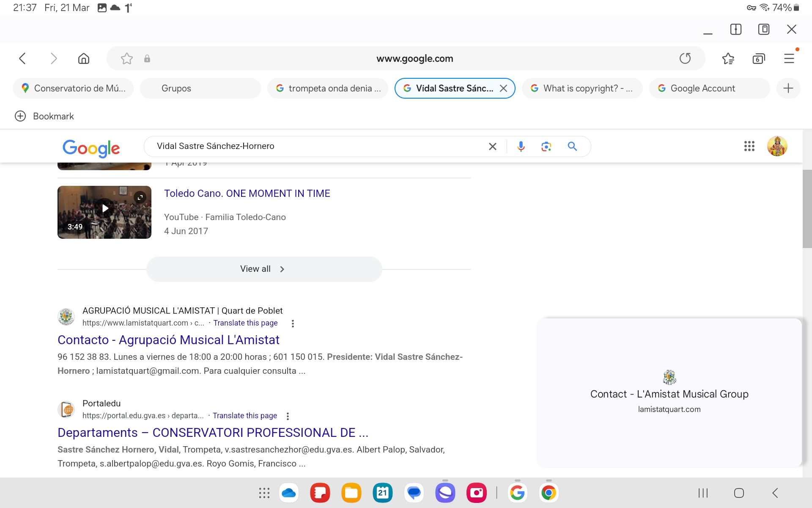Open the browser bookmarks list icon
This screenshot has width=812, height=508.
pyautogui.click(x=728, y=58)
